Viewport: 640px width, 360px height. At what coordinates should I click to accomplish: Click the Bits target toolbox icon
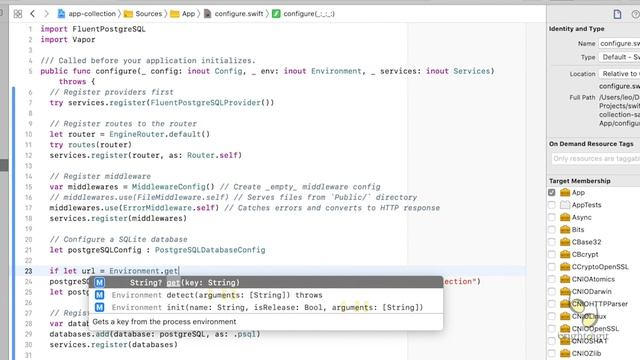[x=565, y=229]
